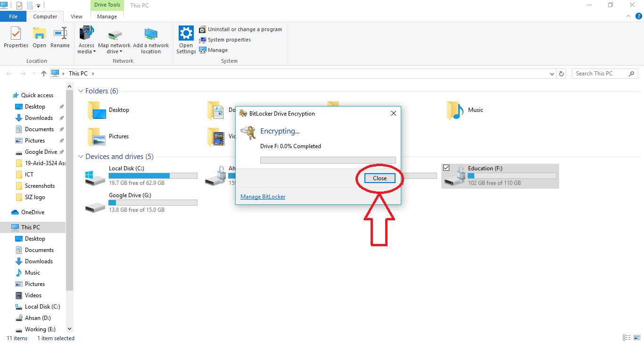Click the This PC address bar path
This screenshot has width=644, height=343.
(78, 74)
